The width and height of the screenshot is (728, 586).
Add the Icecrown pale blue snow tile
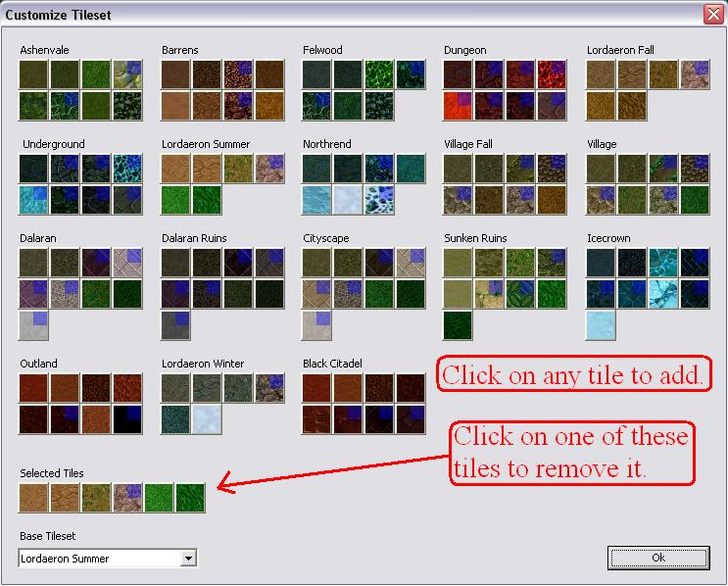coord(601,325)
